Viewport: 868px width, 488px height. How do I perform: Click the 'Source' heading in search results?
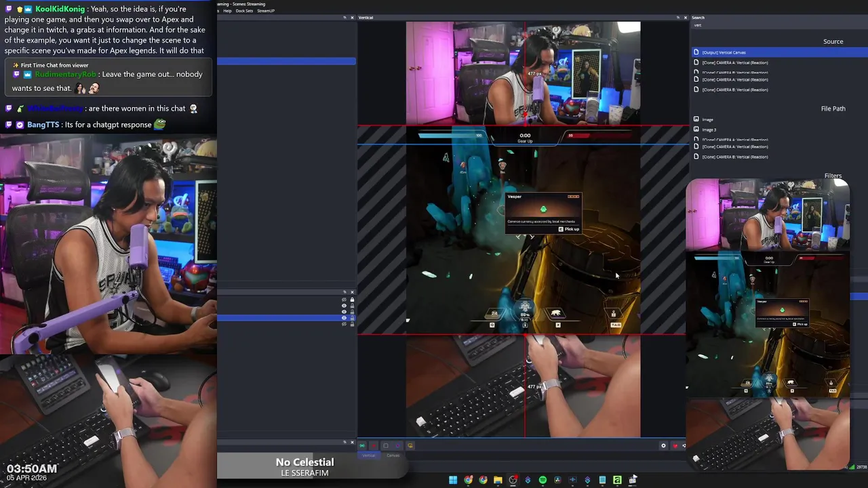pyautogui.click(x=833, y=41)
